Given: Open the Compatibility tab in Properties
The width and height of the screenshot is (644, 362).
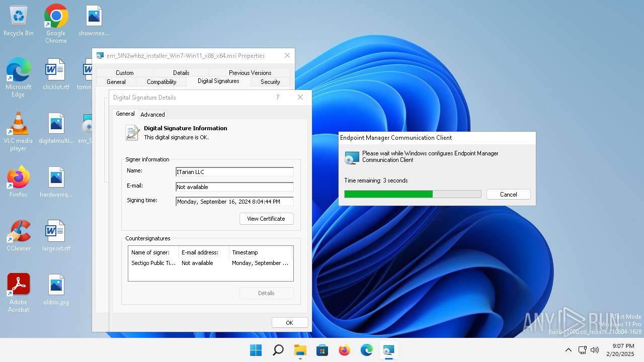Looking at the screenshot, I should coord(162,82).
